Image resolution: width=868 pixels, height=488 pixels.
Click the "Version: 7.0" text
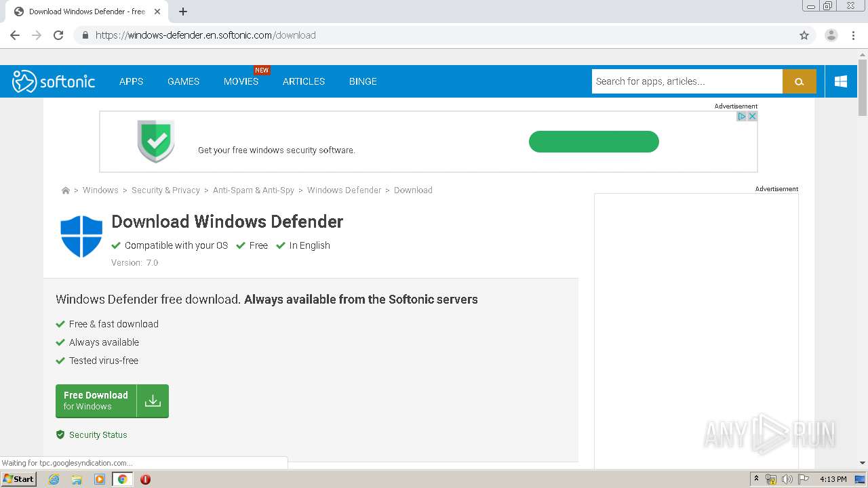click(x=134, y=263)
